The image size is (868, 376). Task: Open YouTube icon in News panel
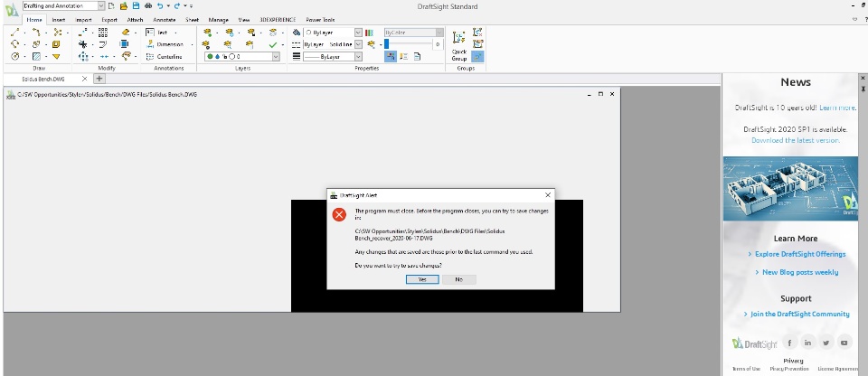(844, 343)
